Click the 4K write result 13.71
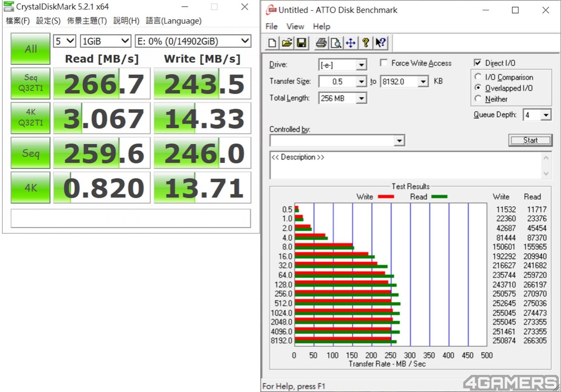Screen dimensions: 561x392 coord(202,187)
